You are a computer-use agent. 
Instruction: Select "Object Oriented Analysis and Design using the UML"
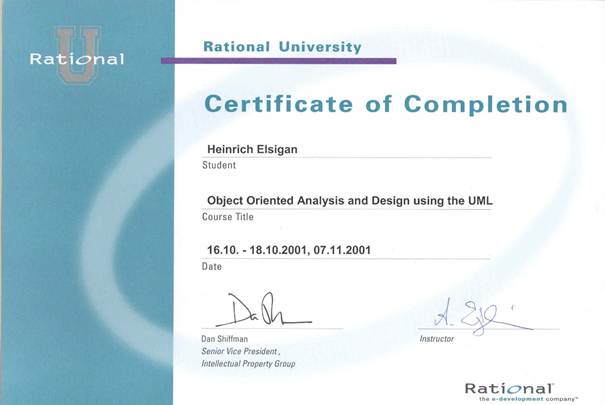[350, 201]
